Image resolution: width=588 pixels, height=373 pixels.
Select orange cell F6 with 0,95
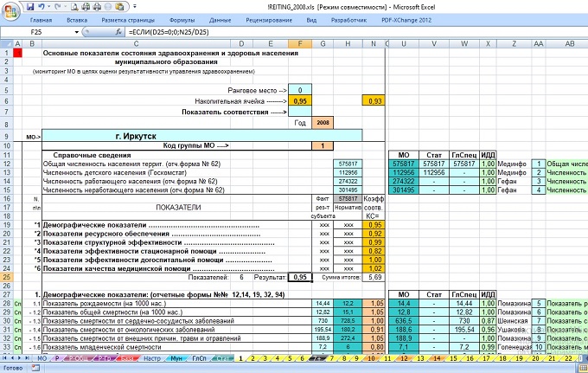tap(300, 101)
